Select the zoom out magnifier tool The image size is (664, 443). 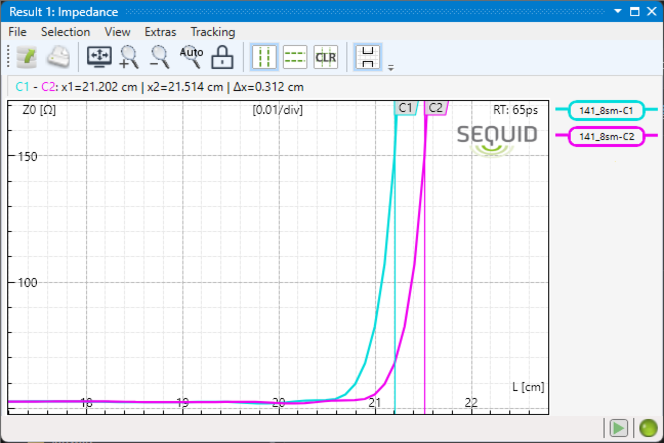(x=160, y=57)
